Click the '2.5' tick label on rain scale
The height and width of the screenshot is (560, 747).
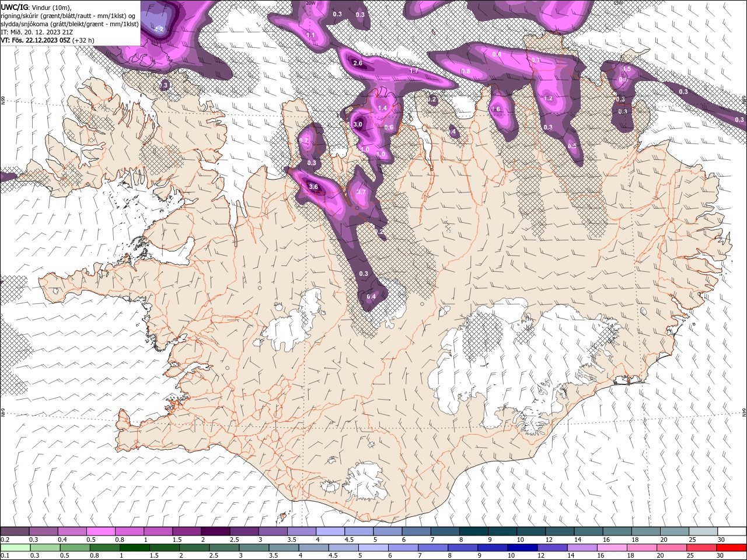tap(214, 556)
